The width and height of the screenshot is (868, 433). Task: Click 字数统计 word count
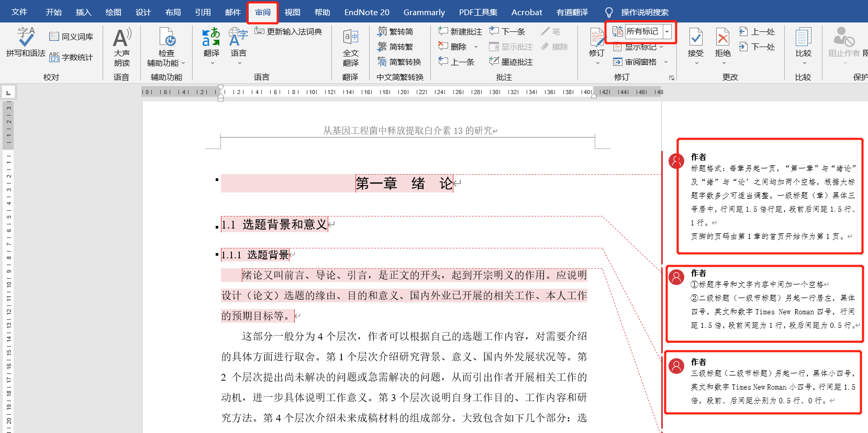tap(71, 57)
